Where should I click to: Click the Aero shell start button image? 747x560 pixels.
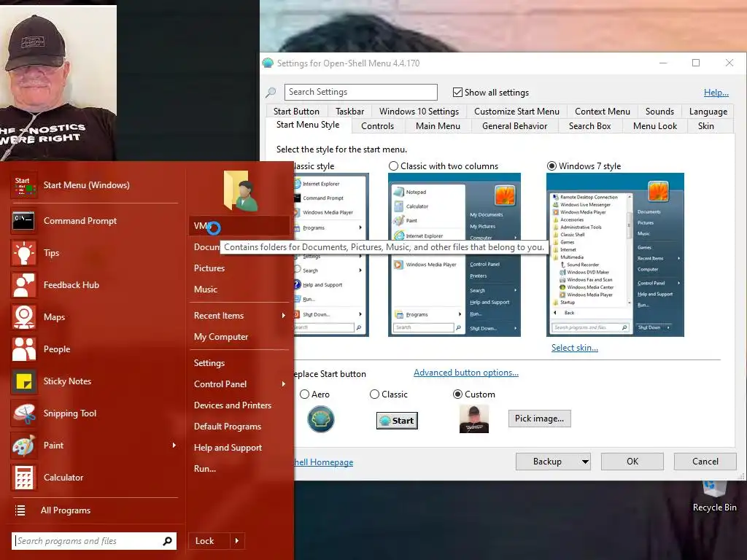point(321,419)
